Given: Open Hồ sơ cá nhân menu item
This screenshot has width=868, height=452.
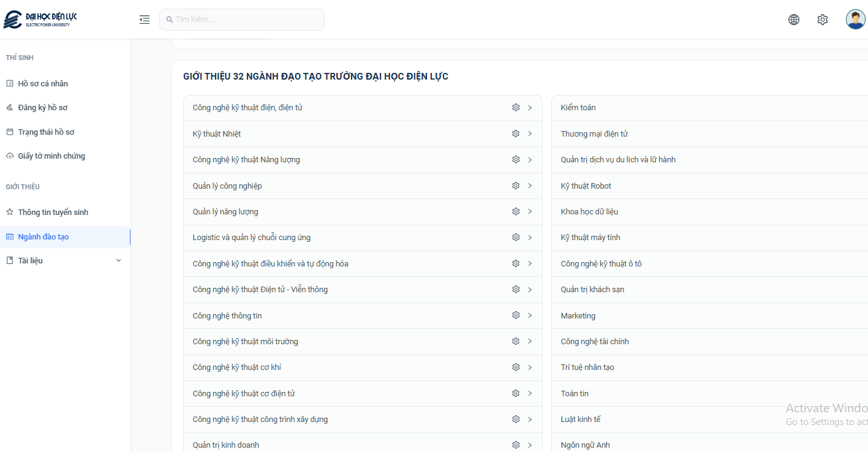Looking at the screenshot, I should 43,84.
